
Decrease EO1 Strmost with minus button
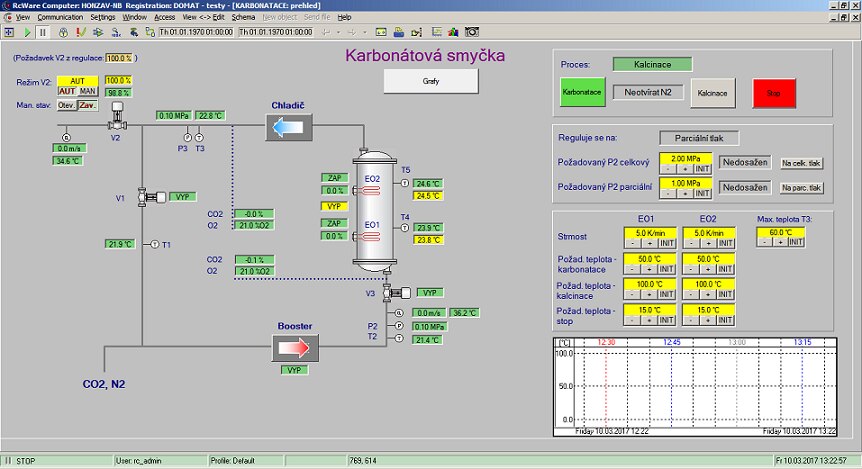632,243
